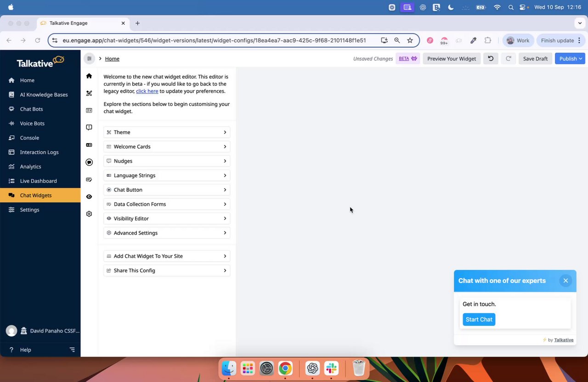Screen dimensions: 588x382
Task: Open AI Knowledge Bases in sidebar
Action: [x=40, y=95]
